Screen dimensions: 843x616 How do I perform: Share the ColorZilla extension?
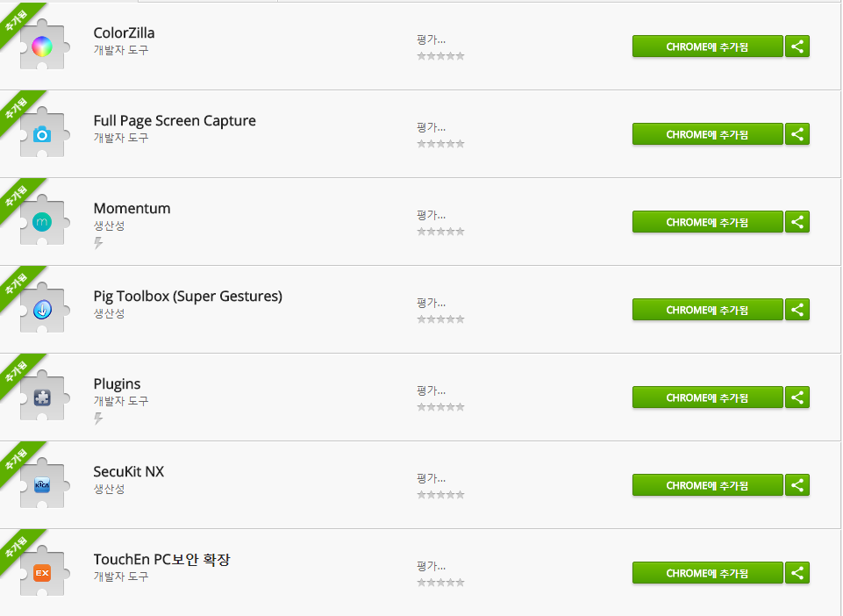(797, 47)
